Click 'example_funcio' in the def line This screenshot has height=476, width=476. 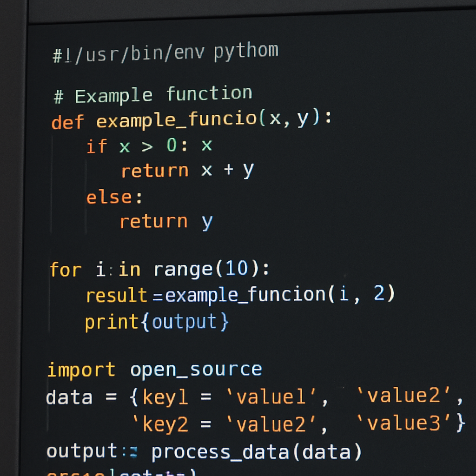(x=177, y=119)
